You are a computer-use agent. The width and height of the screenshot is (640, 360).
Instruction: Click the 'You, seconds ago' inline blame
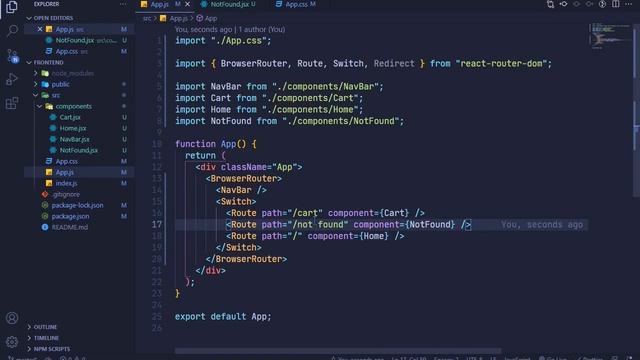542,224
